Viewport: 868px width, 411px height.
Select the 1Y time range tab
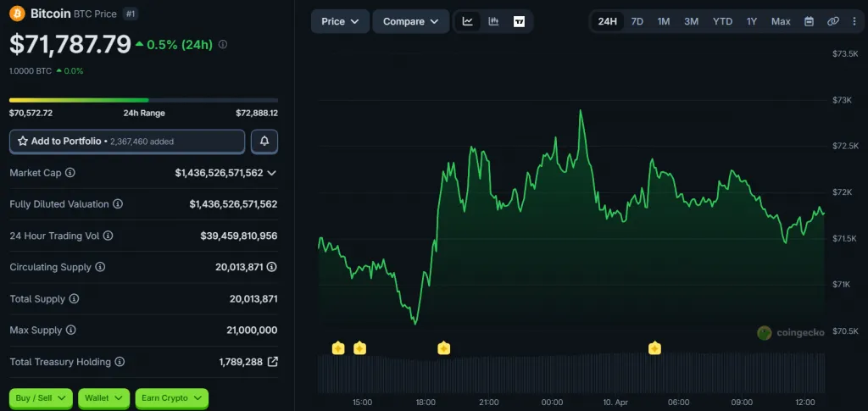[x=751, y=21]
